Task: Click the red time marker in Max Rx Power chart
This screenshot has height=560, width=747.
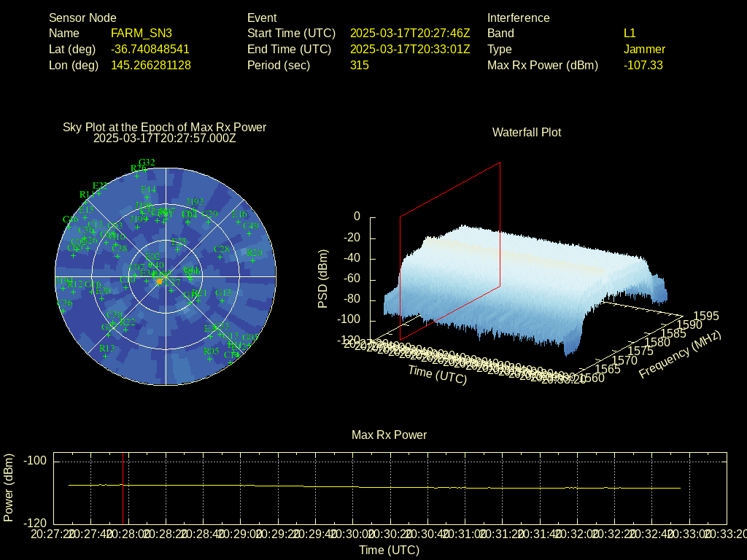Action: click(123, 487)
